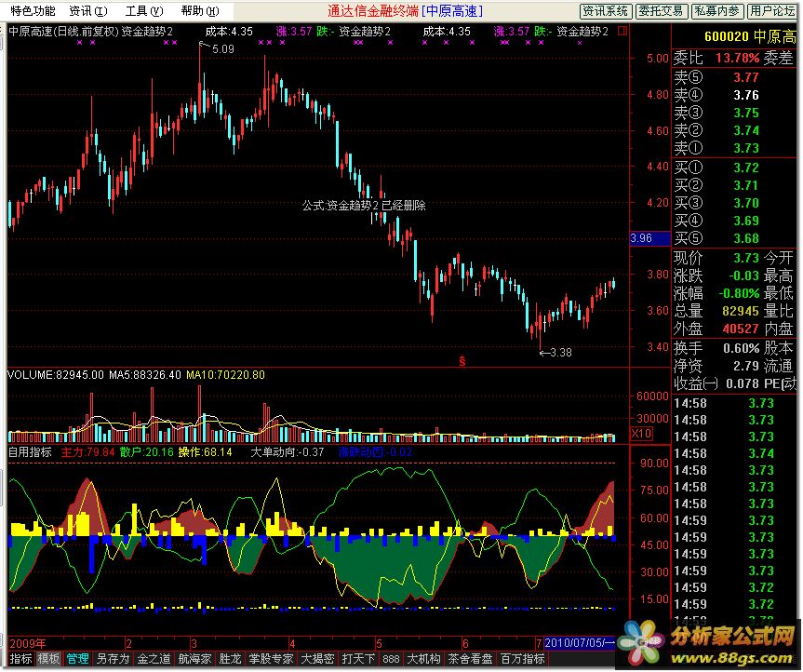Open the 百万指标 tab

[523, 659]
